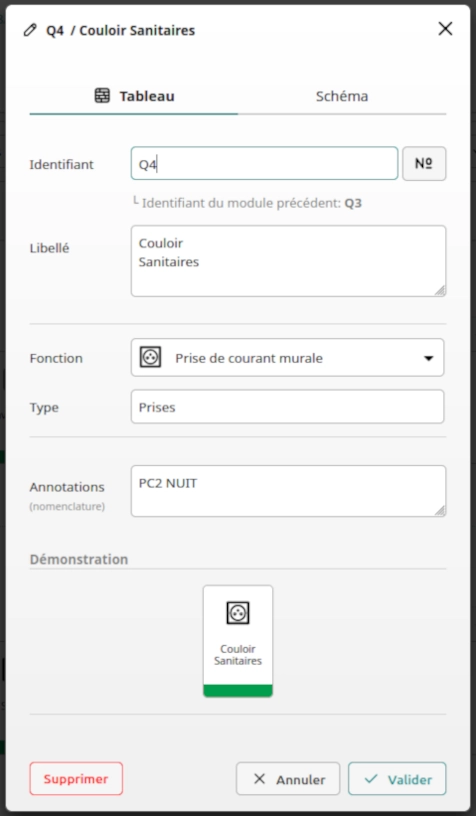This screenshot has width=476, height=816.
Task: Select the Prise de courant murale combo box
Action: tap(287, 358)
